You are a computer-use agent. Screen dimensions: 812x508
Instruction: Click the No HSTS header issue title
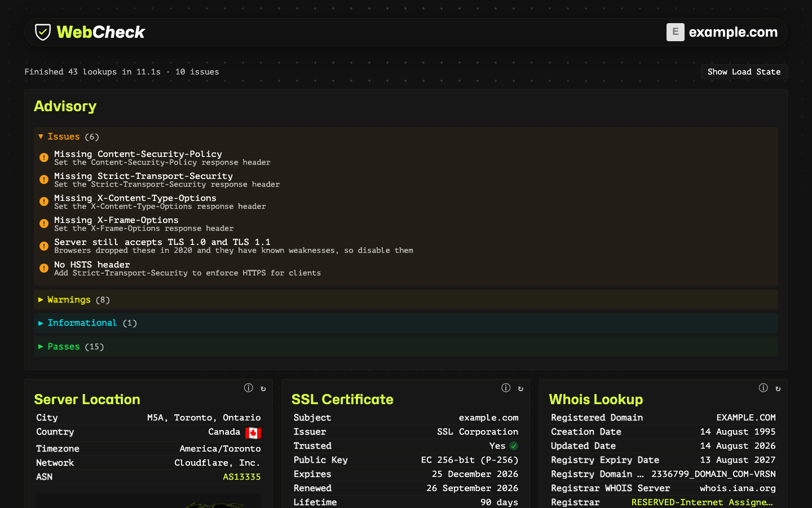click(92, 265)
